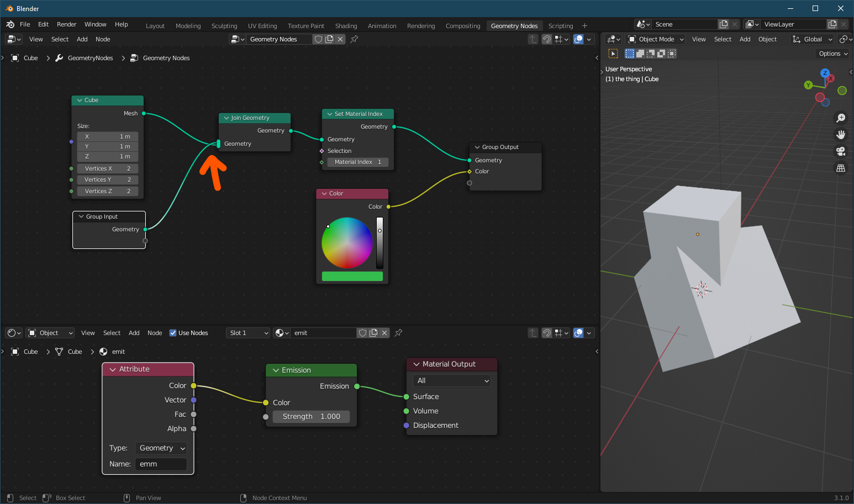854x504 pixels.
Task: Click the scene browse icon
Action: [x=643, y=24]
